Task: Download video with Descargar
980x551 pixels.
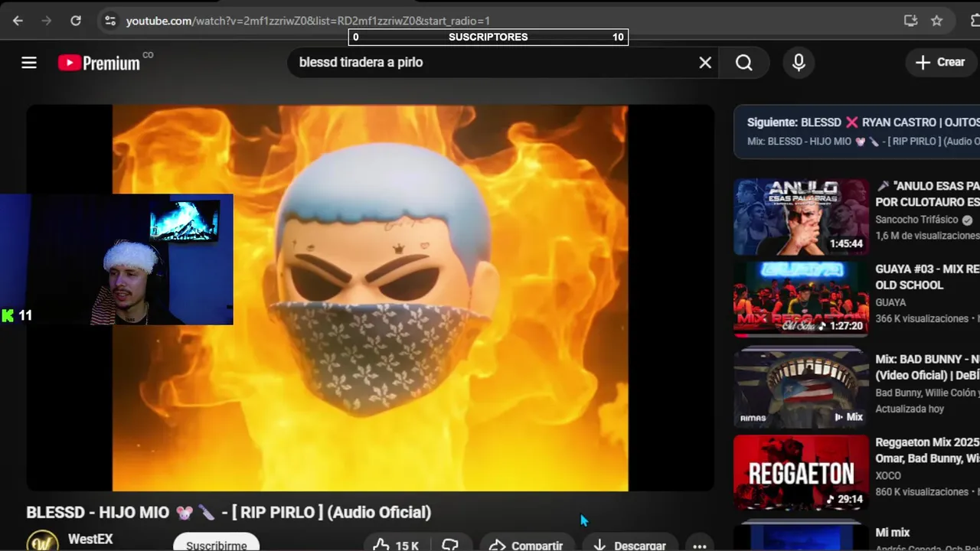Action: tap(631, 544)
